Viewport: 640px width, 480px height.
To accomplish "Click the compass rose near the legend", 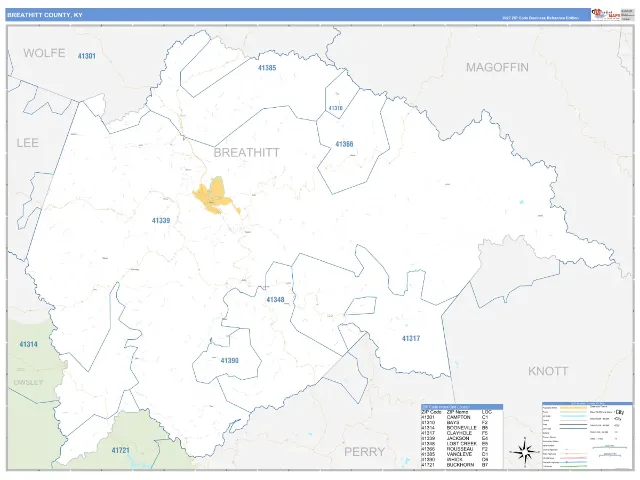I will pos(525,451).
